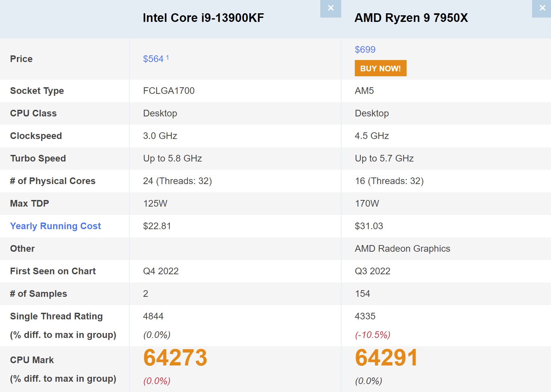Click the Max TDP row label
Viewport: 551px width, 392px height.
pos(29,204)
